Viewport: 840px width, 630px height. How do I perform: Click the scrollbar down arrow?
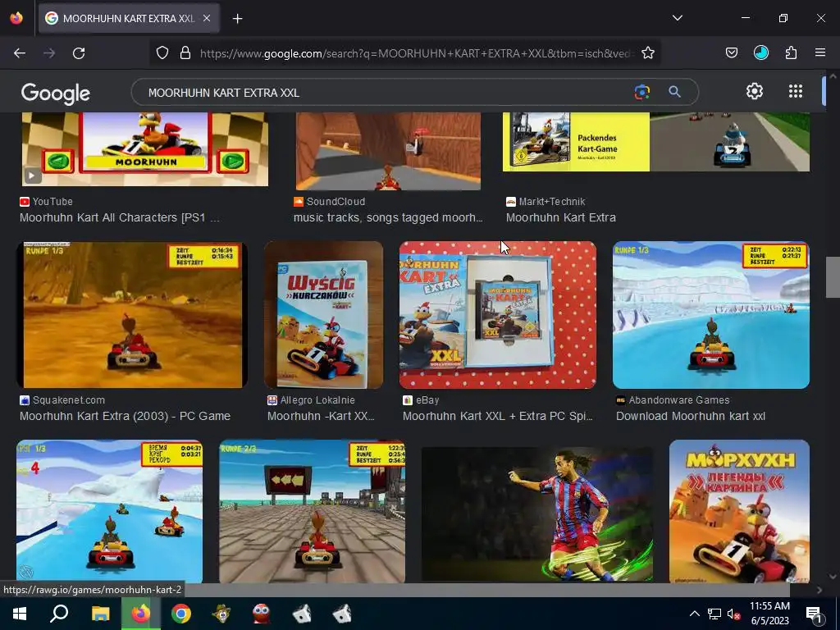[832, 577]
